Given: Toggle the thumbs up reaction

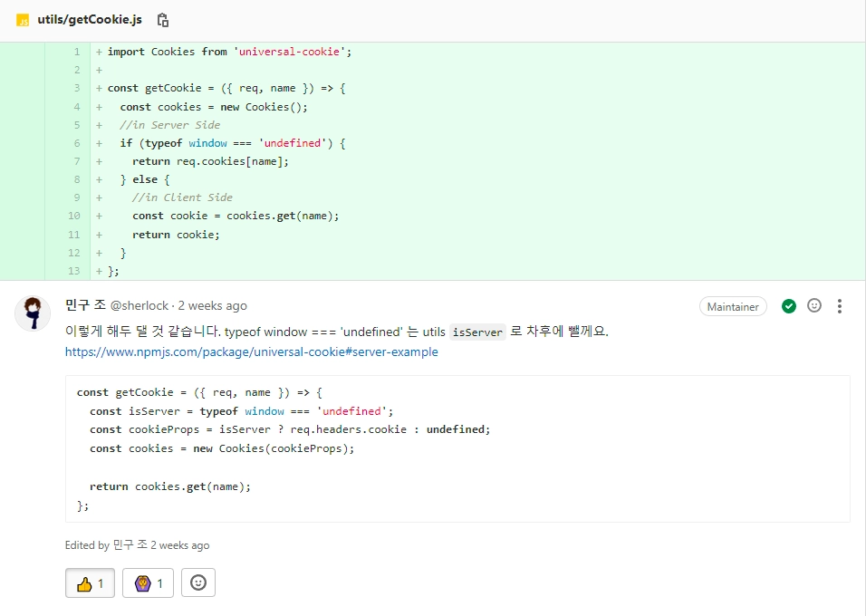Looking at the screenshot, I should (90, 583).
